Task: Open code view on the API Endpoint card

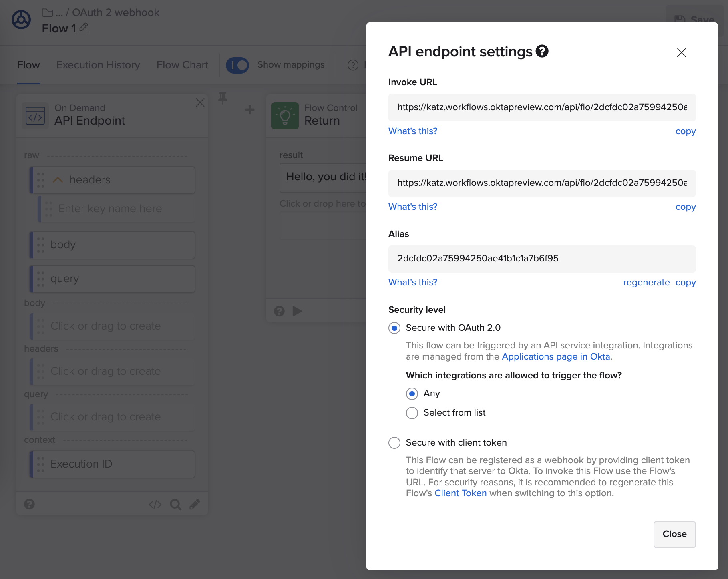Action: pyautogui.click(x=155, y=504)
